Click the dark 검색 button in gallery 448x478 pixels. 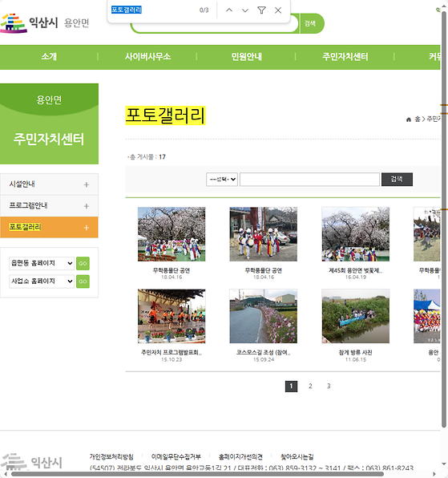tap(397, 180)
